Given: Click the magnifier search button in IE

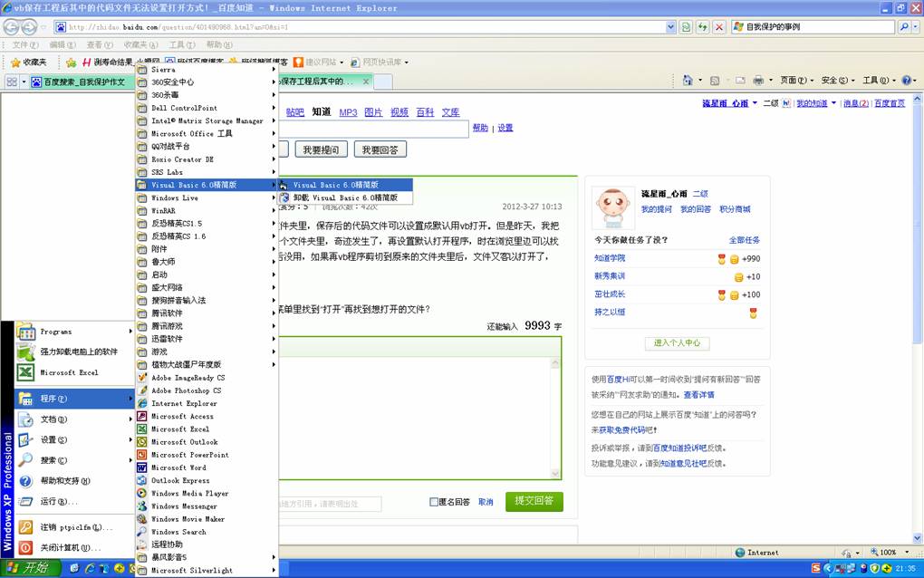Looking at the screenshot, I should pyautogui.click(x=904, y=27).
